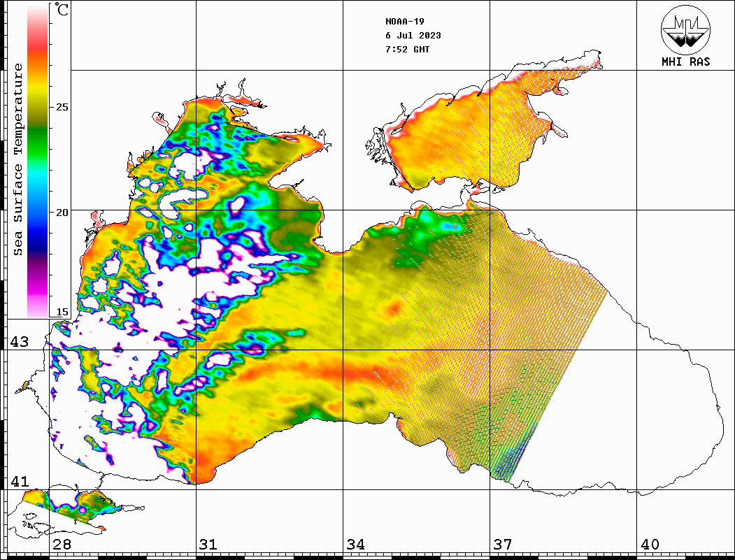735x560 pixels.
Task: Click the MHI RAS circular logo
Action: pyautogui.click(x=686, y=29)
